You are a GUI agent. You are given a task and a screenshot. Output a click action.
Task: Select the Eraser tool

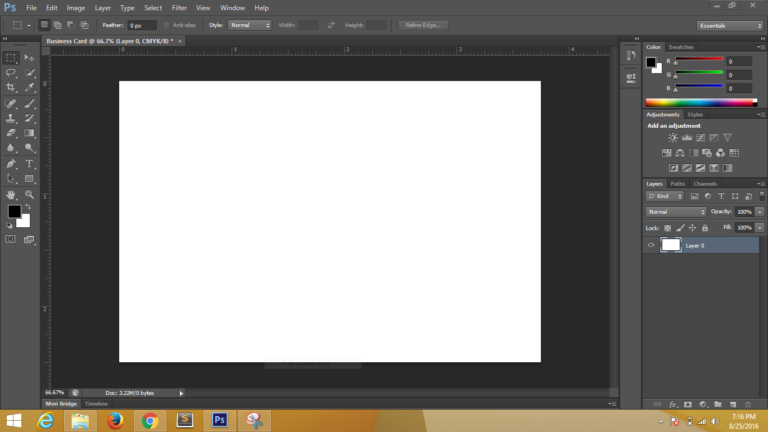pyautogui.click(x=11, y=133)
